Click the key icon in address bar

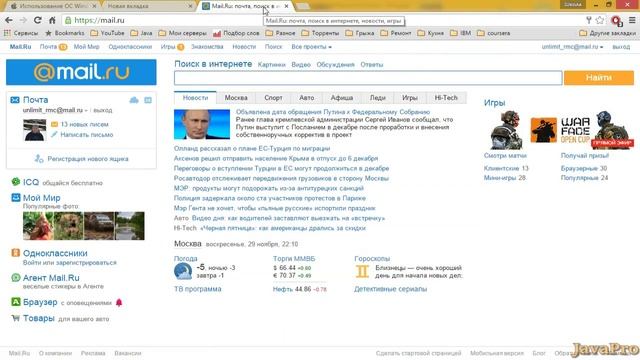pos(589,20)
